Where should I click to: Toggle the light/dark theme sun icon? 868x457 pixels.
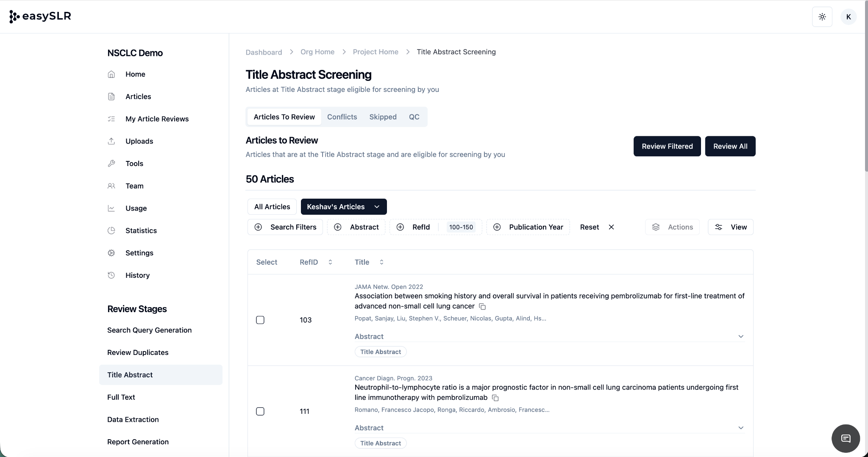822,17
